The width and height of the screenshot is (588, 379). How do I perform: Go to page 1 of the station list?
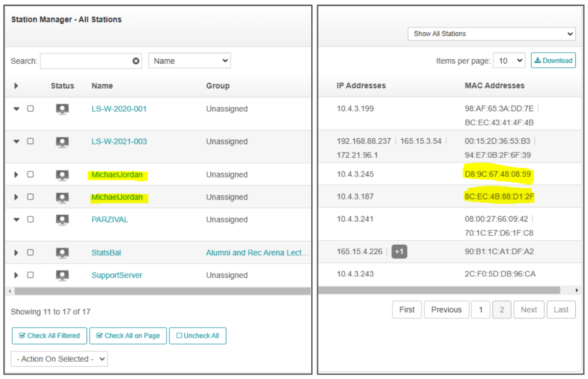click(x=480, y=309)
